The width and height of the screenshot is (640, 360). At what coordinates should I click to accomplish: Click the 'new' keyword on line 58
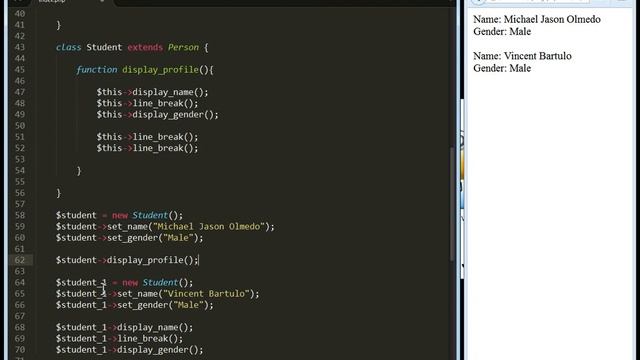[120, 216]
